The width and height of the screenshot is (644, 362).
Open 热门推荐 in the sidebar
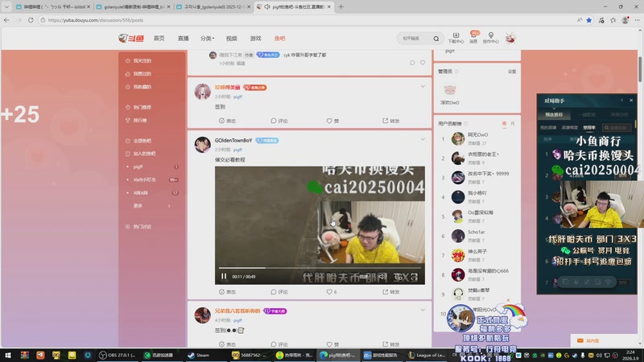138,107
